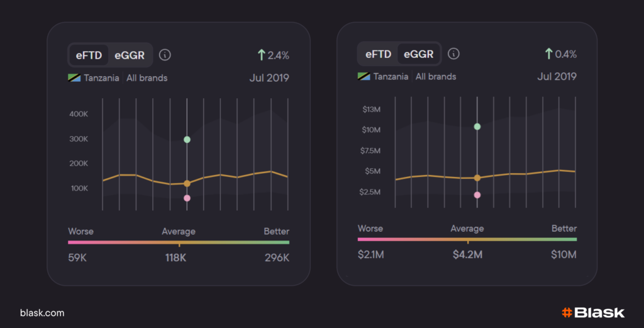This screenshot has width=644, height=328.
Task: Click the Blask logo at bottom right
Action: (x=592, y=312)
